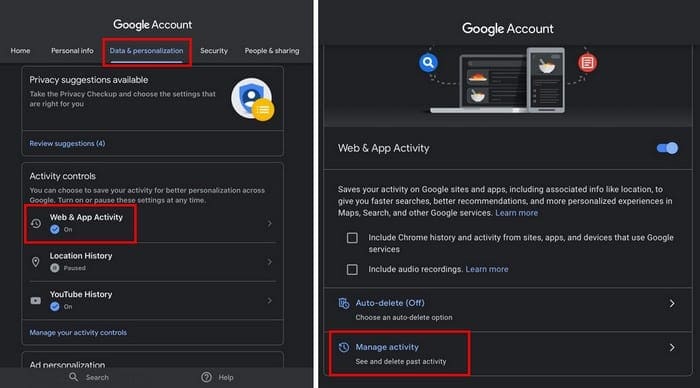Open the People & sharing tab

point(272,51)
